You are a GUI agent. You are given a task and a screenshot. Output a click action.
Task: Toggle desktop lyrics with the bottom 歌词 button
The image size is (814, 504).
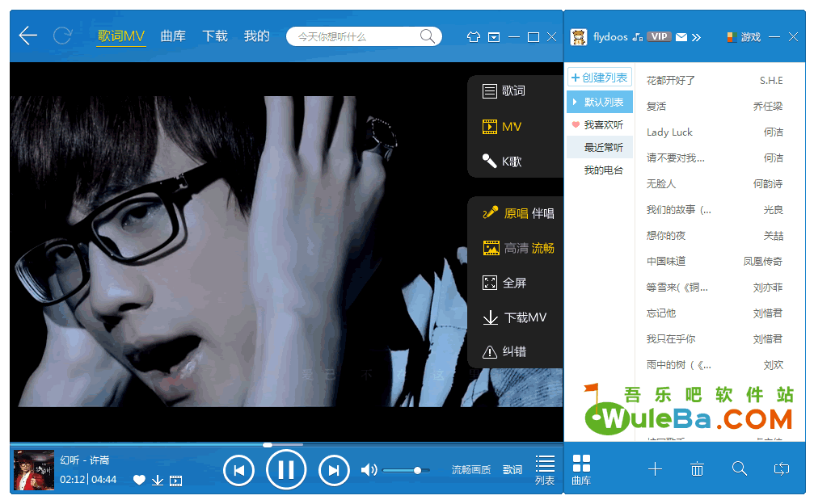(x=512, y=470)
